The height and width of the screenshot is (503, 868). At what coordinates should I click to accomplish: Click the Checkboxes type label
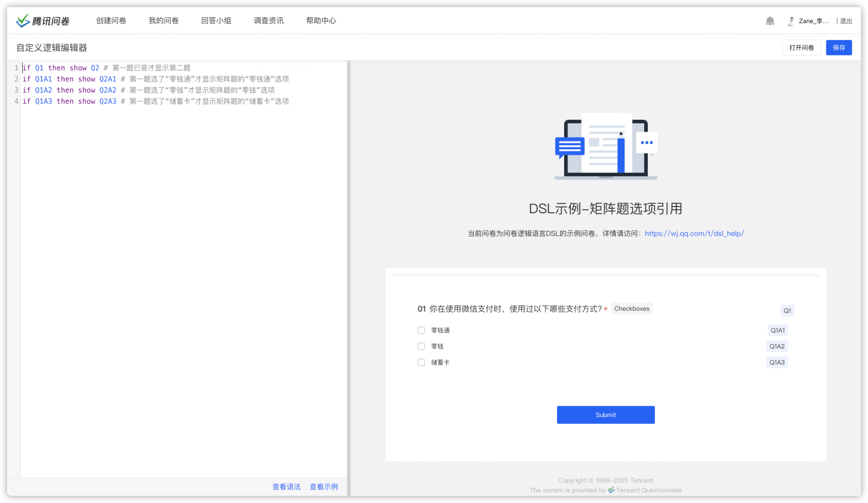pos(632,309)
